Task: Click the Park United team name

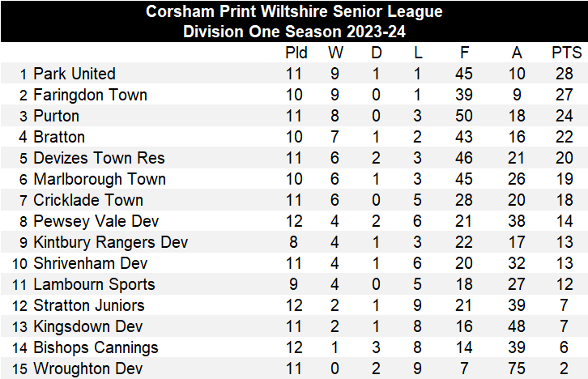Action: [x=75, y=74]
